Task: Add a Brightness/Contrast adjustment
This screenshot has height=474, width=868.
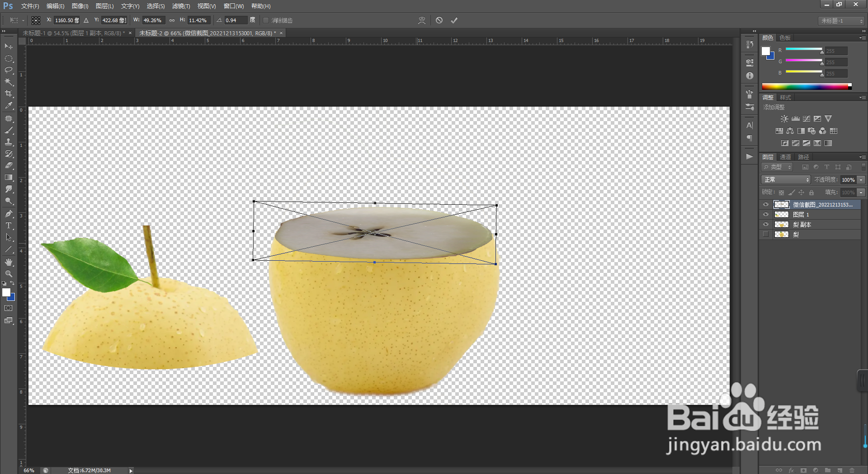Action: point(784,119)
